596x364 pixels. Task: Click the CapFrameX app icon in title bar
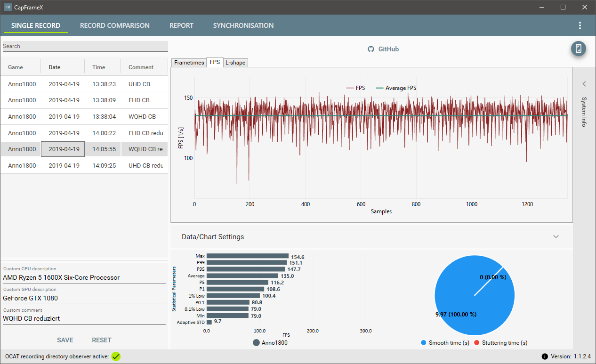(x=8, y=7)
